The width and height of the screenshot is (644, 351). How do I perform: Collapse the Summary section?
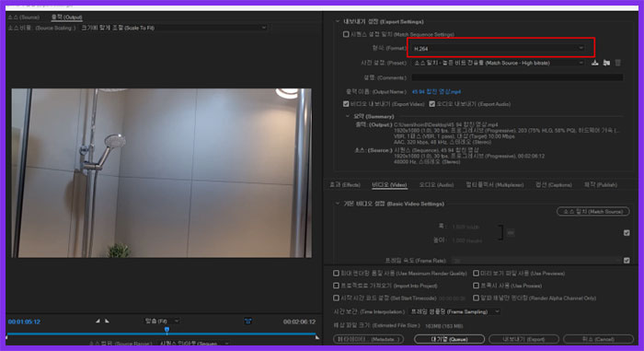pos(348,116)
